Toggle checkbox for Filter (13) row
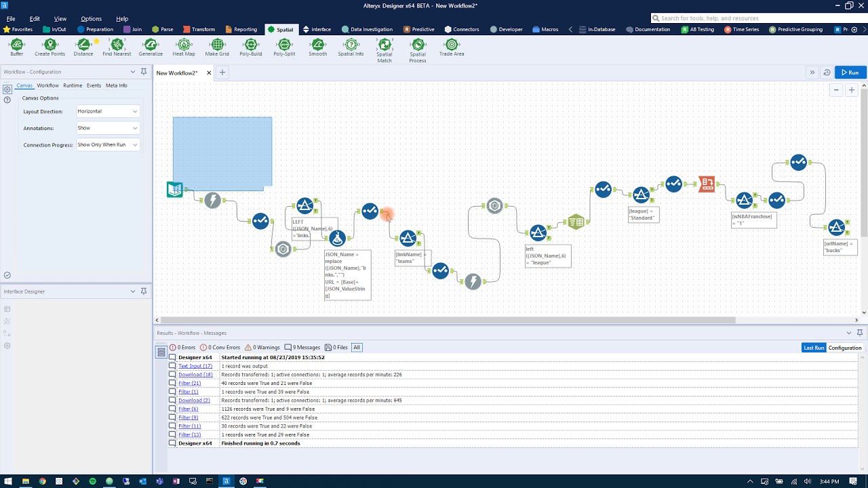868x488 pixels. (x=172, y=434)
